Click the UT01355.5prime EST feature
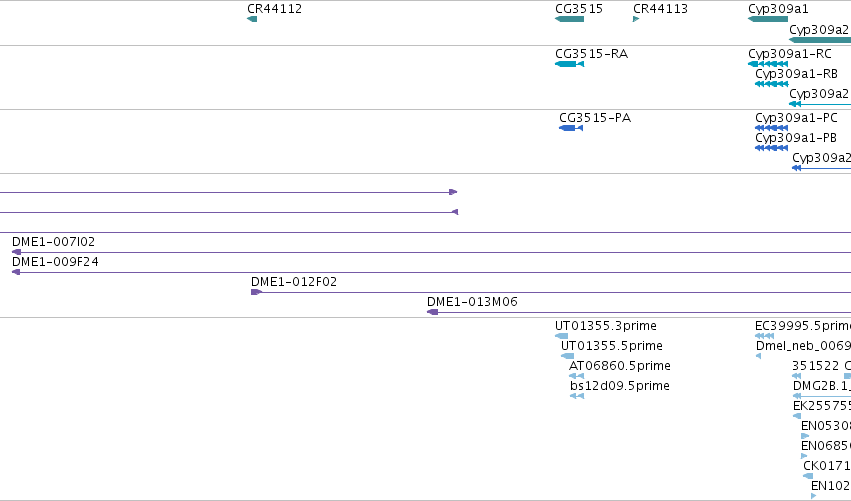This screenshot has width=851, height=501. pyautogui.click(x=567, y=356)
